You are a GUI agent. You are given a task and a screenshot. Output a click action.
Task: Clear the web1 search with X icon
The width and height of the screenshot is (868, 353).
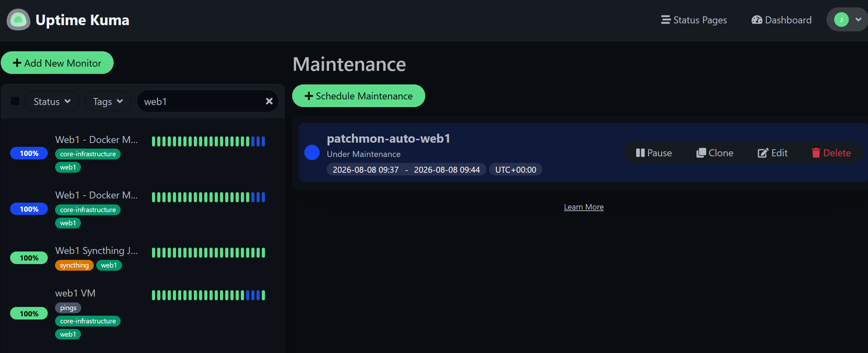[x=269, y=101]
